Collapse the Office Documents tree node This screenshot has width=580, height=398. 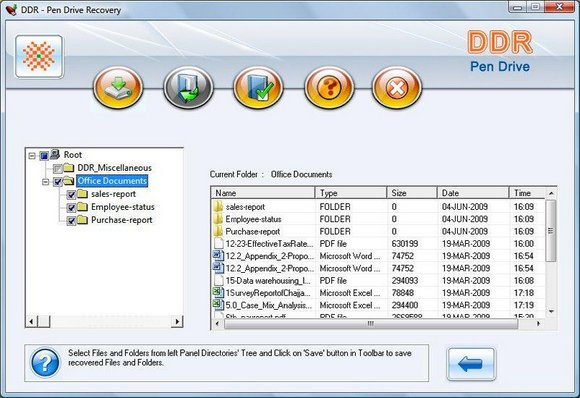[x=45, y=182]
